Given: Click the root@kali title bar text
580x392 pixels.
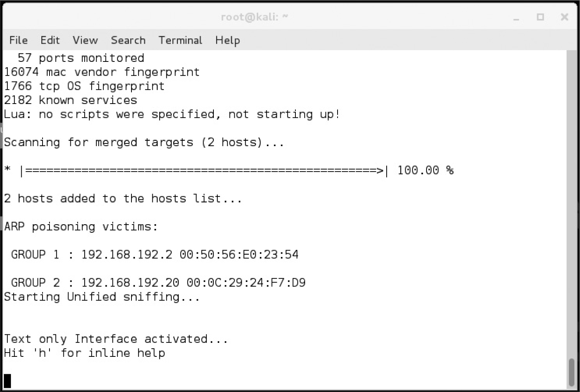Looking at the screenshot, I should (254, 17).
